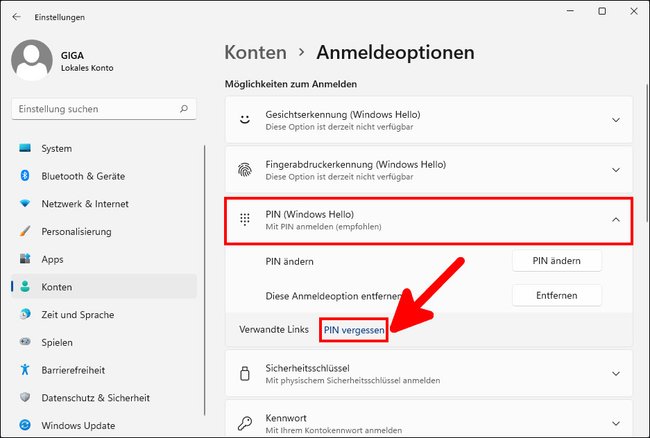Click the Konten person icon

[x=25, y=287]
